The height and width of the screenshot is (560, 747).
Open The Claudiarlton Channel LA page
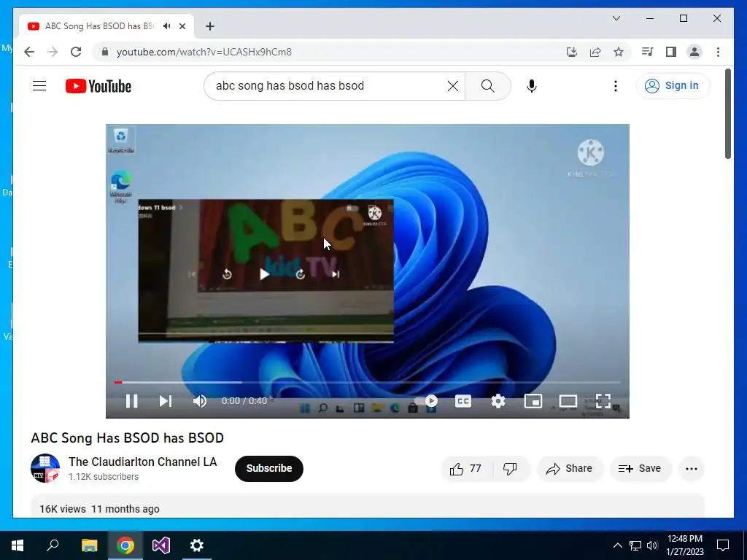pos(142,462)
